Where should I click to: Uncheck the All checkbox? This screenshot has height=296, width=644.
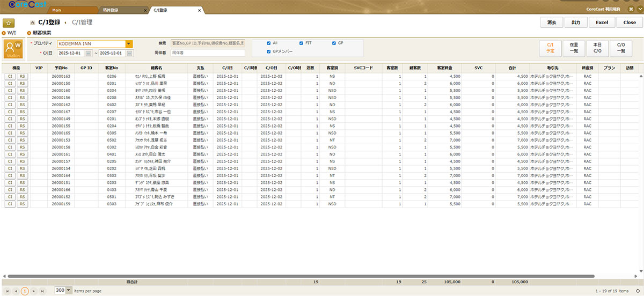269,43
